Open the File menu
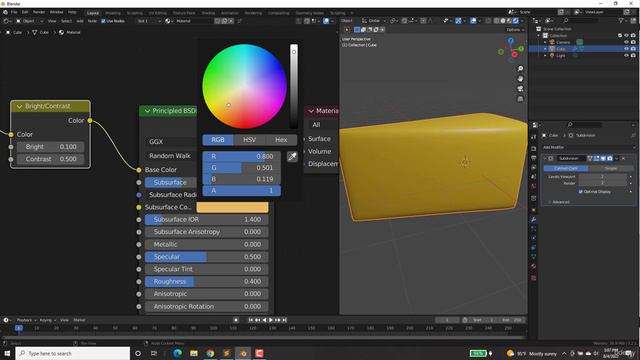 (x=14, y=12)
